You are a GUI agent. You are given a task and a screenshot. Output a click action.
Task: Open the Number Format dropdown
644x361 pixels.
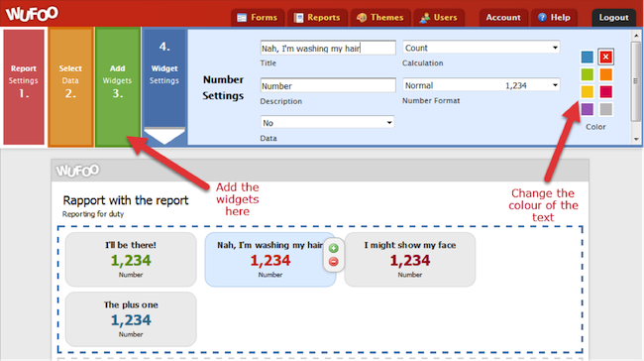[481, 85]
